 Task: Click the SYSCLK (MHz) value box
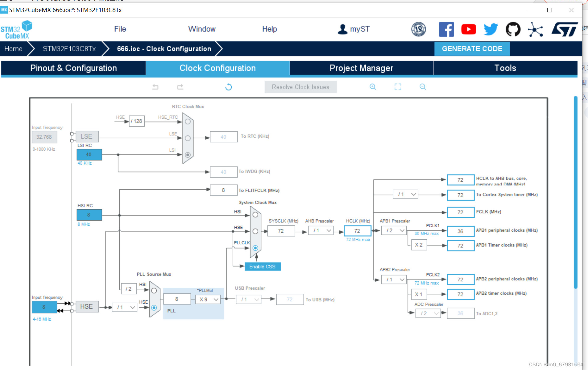pyautogui.click(x=281, y=231)
